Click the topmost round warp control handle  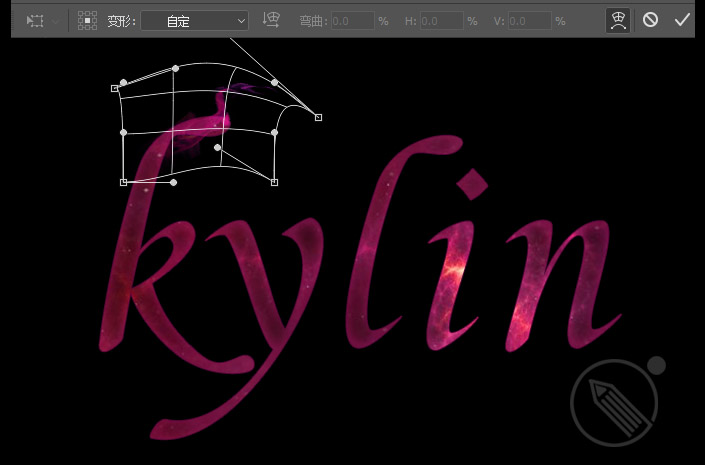[175, 68]
